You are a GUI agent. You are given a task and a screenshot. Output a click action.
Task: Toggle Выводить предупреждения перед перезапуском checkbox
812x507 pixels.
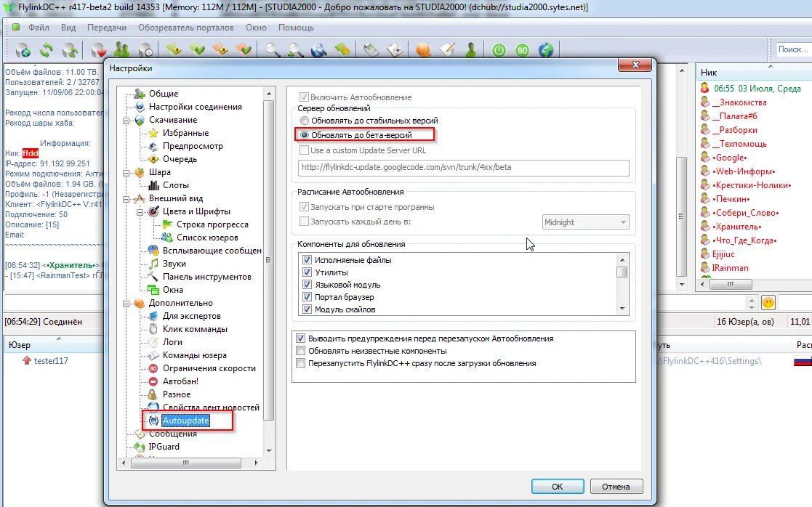tap(300, 338)
